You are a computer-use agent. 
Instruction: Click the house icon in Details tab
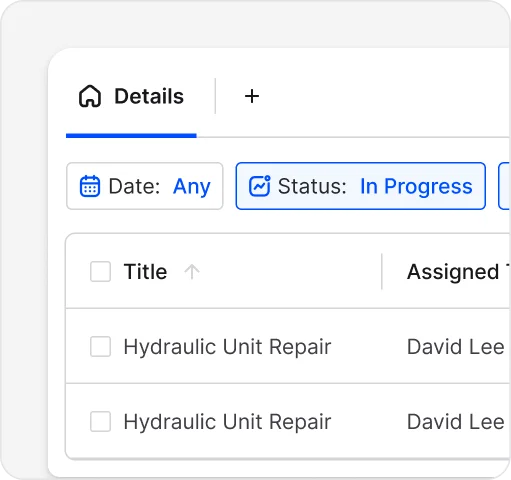[90, 97]
